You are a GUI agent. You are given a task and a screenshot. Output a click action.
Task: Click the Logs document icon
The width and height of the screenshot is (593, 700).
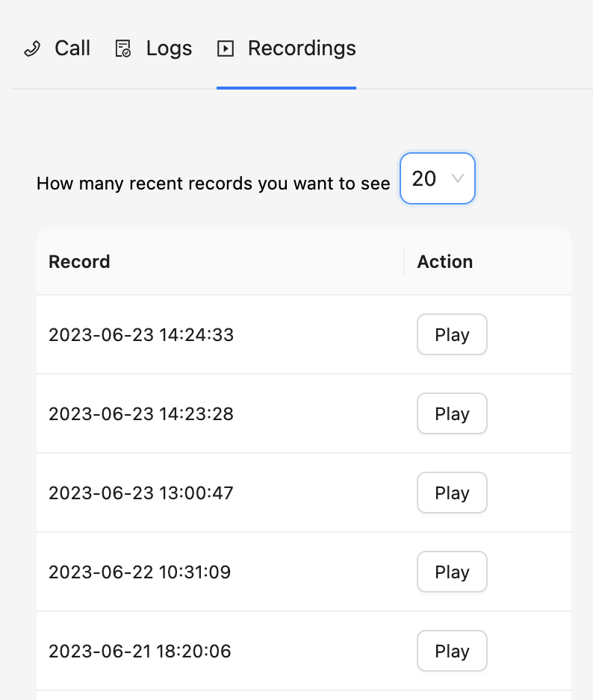pos(122,49)
